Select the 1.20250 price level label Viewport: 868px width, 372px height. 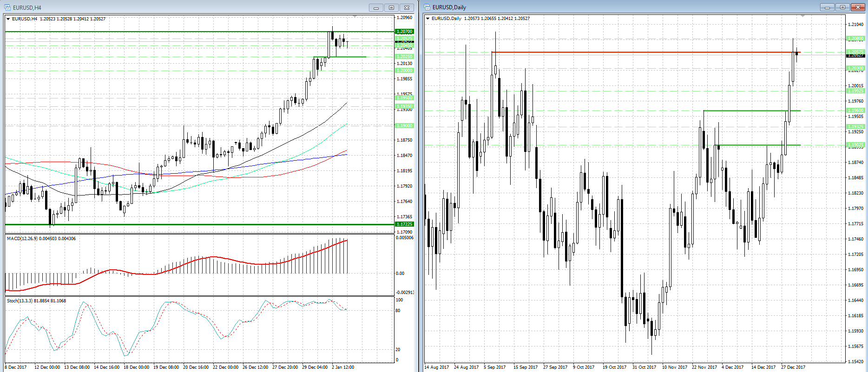(x=404, y=57)
